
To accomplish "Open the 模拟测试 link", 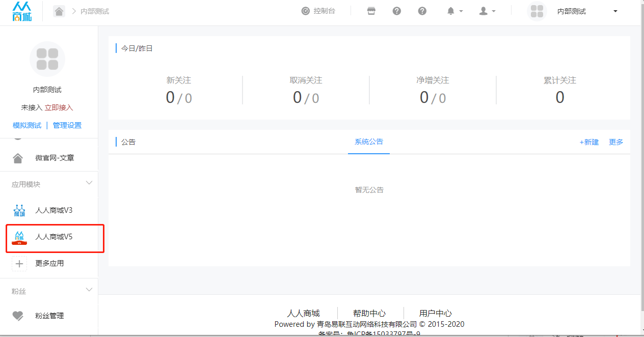I will (27, 125).
